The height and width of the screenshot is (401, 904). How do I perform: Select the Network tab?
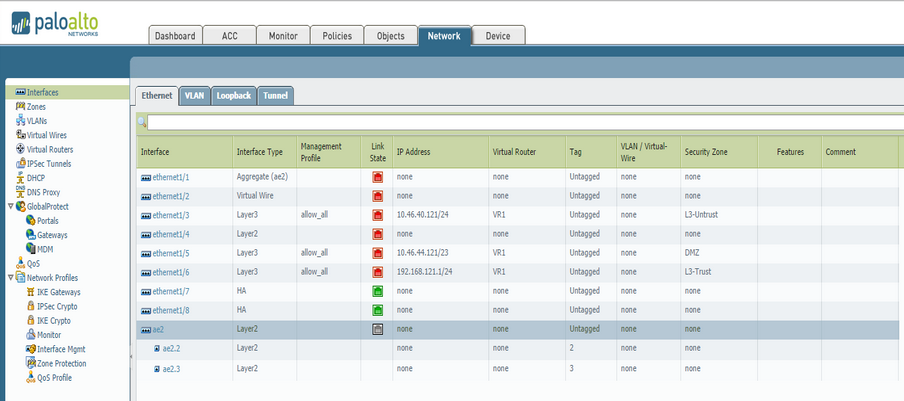click(x=444, y=36)
